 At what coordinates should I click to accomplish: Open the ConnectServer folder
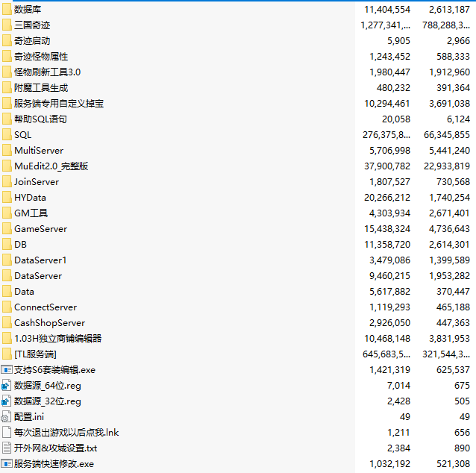[x=45, y=307]
